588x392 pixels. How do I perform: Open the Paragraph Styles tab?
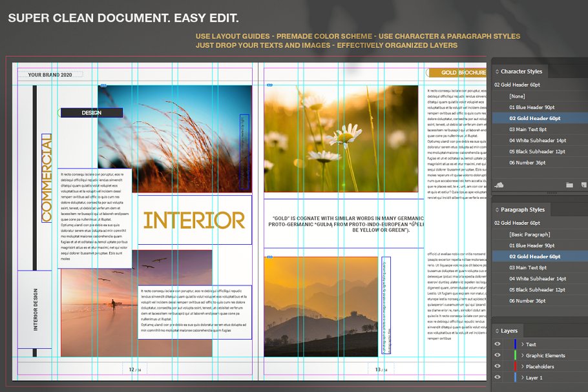click(x=523, y=210)
